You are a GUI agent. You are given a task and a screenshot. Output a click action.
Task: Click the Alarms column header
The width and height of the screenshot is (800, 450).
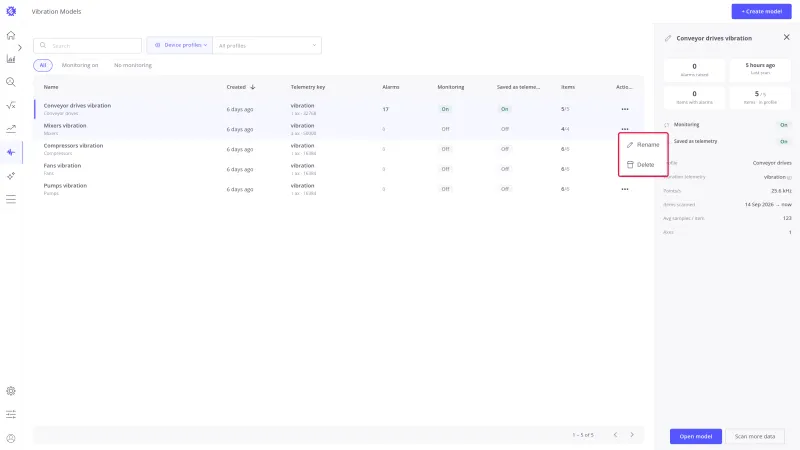[391, 87]
